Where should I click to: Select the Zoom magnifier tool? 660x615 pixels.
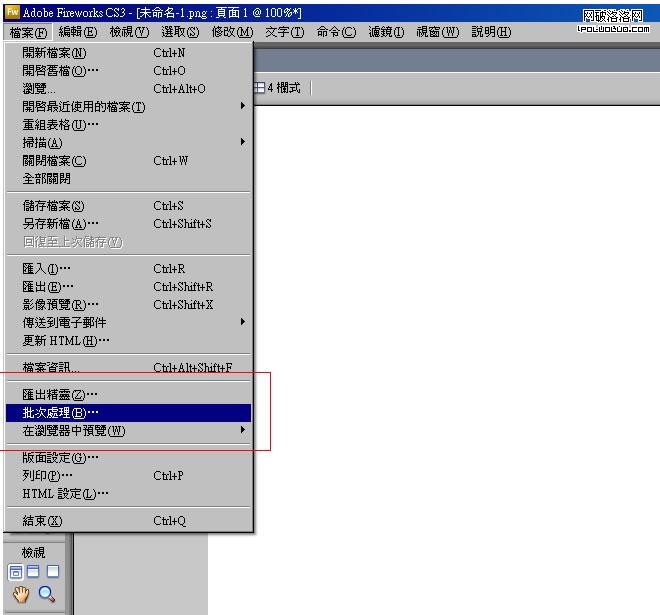click(x=47, y=594)
